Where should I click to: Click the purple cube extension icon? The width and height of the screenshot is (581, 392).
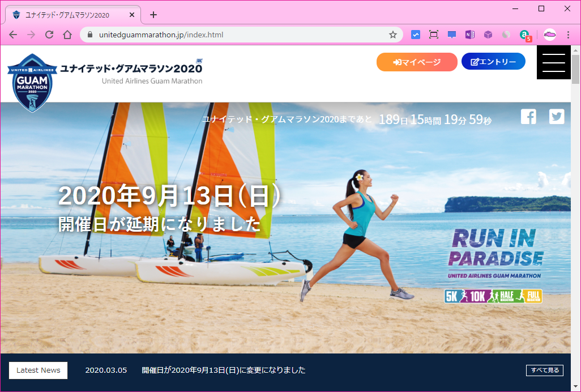(488, 35)
